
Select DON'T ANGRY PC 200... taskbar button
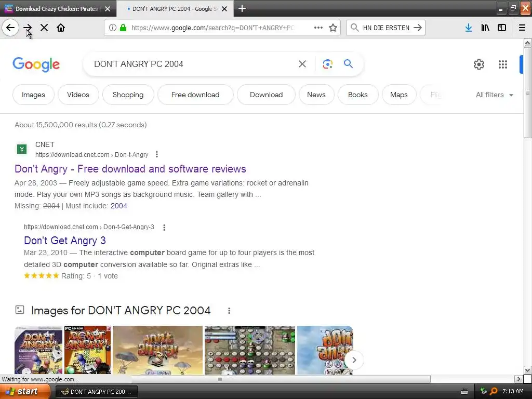click(x=96, y=392)
